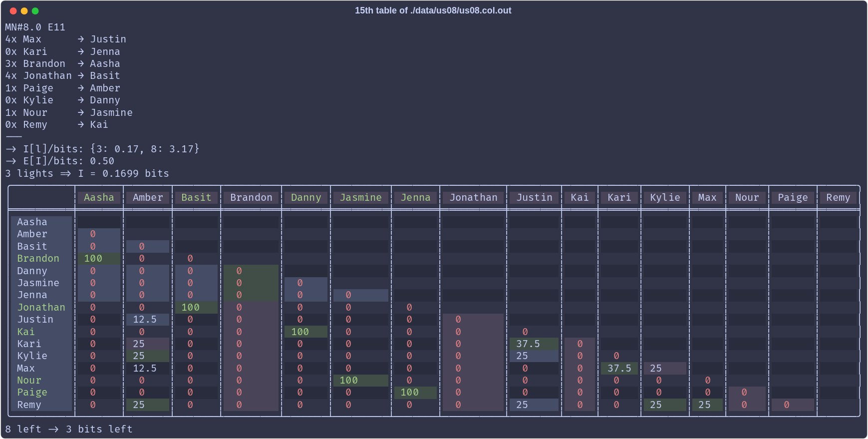Image resolution: width=868 pixels, height=439 pixels.
Task: Click the 'Jenna' column header
Action: (416, 197)
